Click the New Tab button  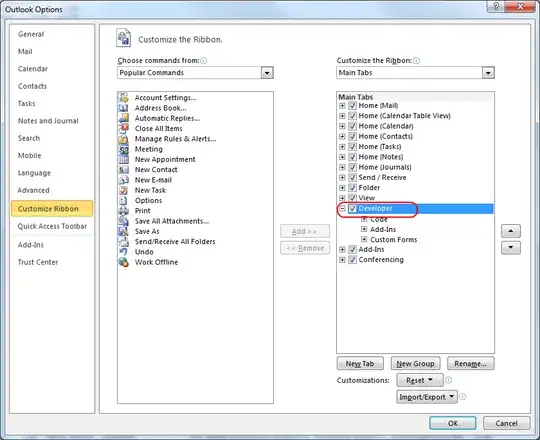pyautogui.click(x=360, y=364)
